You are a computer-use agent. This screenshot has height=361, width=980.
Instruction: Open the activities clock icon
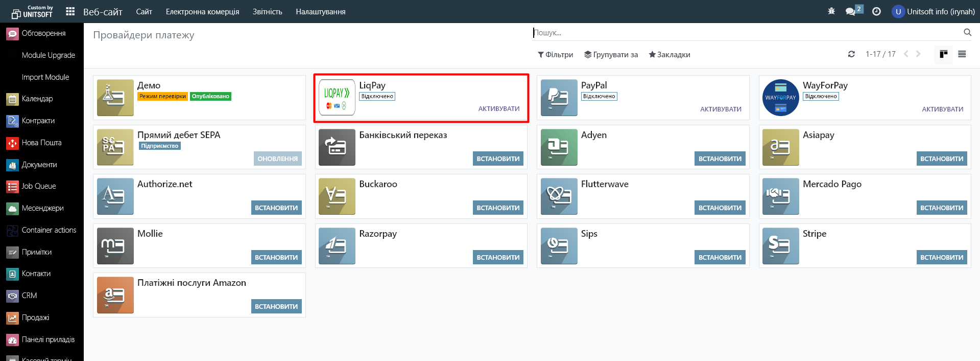(x=876, y=11)
